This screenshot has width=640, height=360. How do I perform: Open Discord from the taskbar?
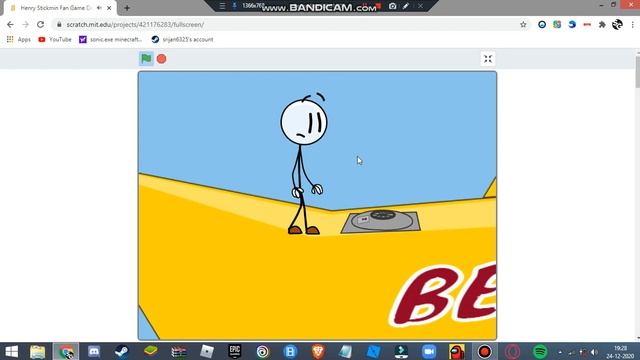[x=94, y=351]
